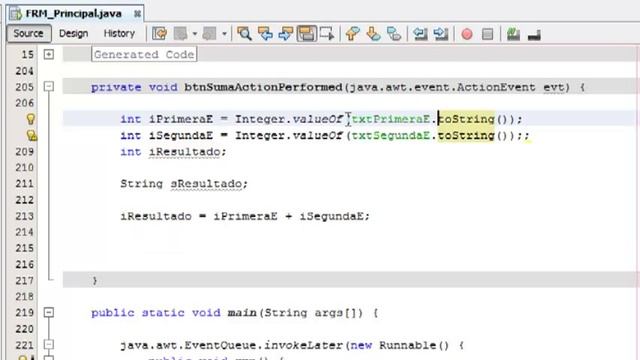Click the iResultado assignment on line 213
Viewport: 640px width, 360px height.
[156, 216]
